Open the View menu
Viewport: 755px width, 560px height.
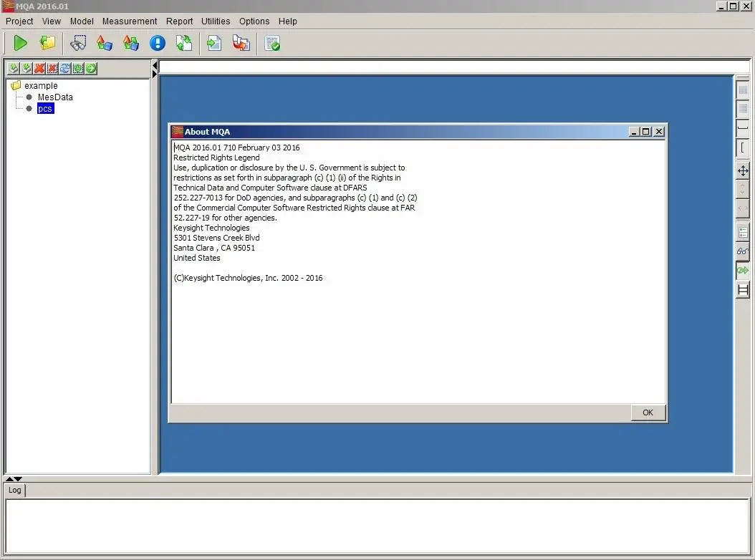(51, 21)
